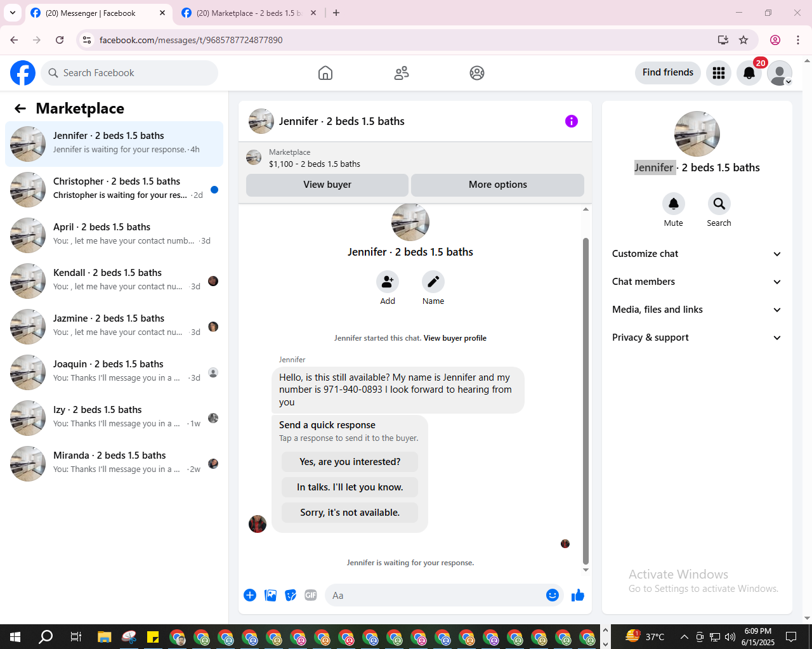Mute the conversation using the bell icon

(x=674, y=204)
